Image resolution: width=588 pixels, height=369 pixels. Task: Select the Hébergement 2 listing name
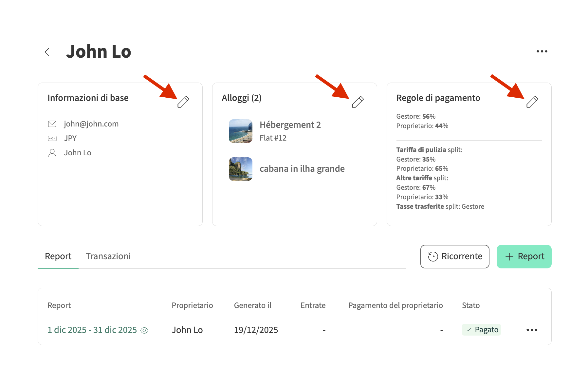point(290,125)
